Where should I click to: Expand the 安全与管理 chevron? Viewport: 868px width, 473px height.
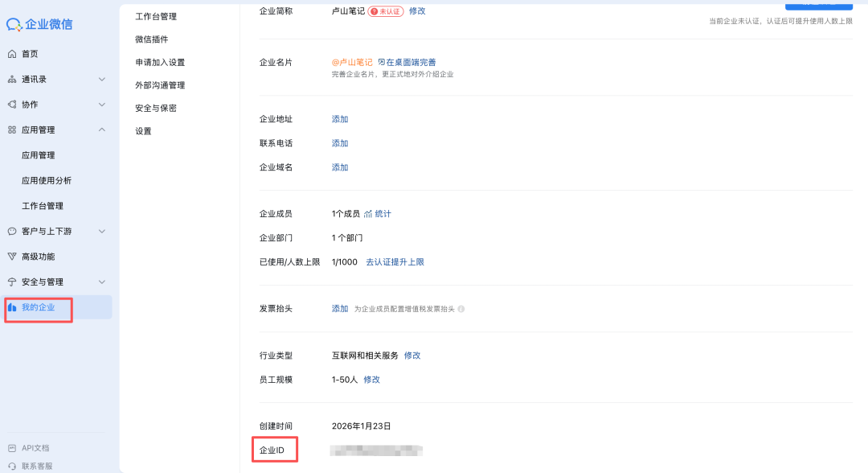tap(102, 282)
